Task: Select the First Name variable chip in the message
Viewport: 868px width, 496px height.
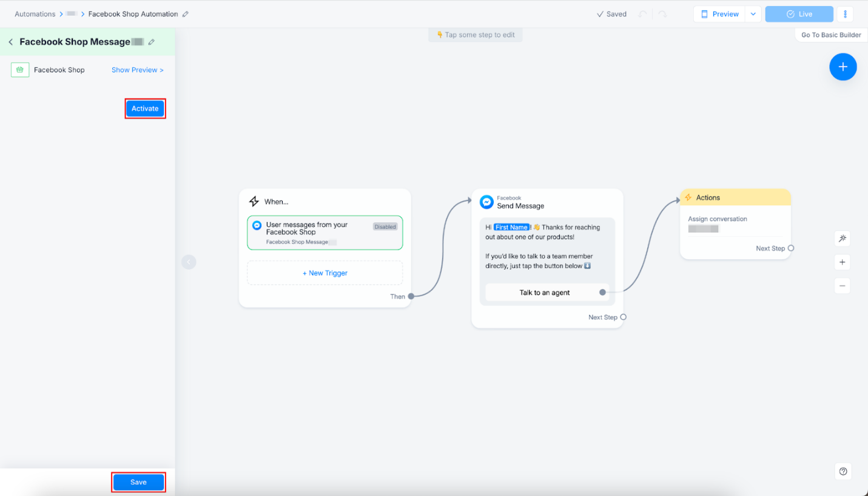Action: point(511,226)
